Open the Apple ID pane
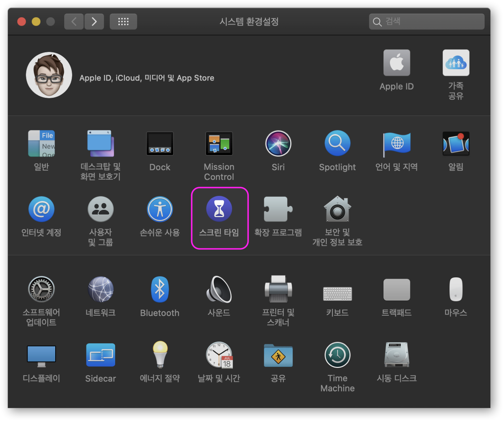 click(x=397, y=63)
